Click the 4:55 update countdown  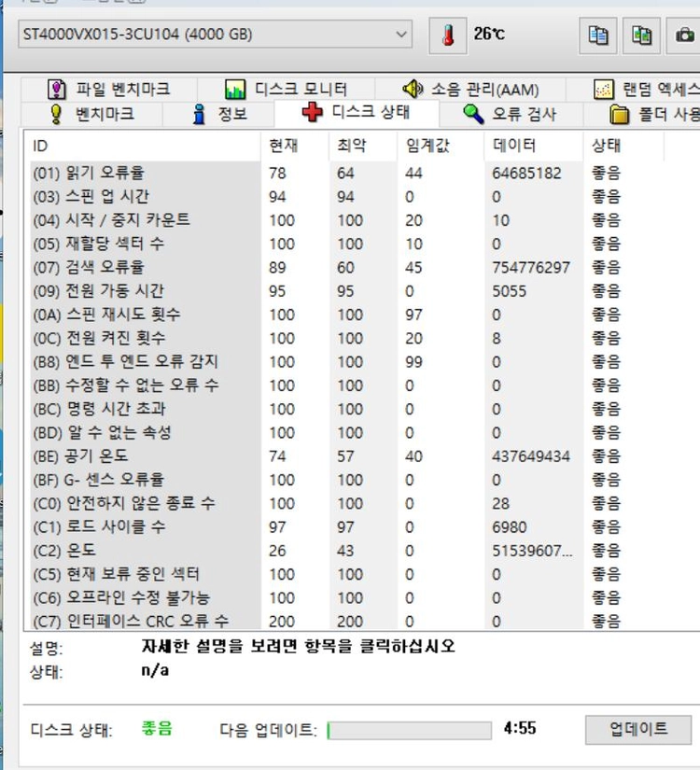[x=520, y=728]
